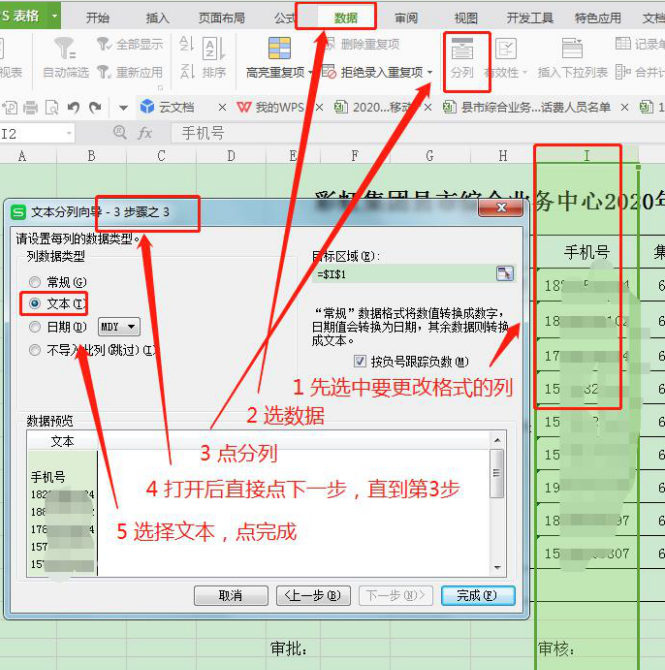Click the 取消 button in wizard
Viewport: 665px width, 670px height.
click(230, 595)
